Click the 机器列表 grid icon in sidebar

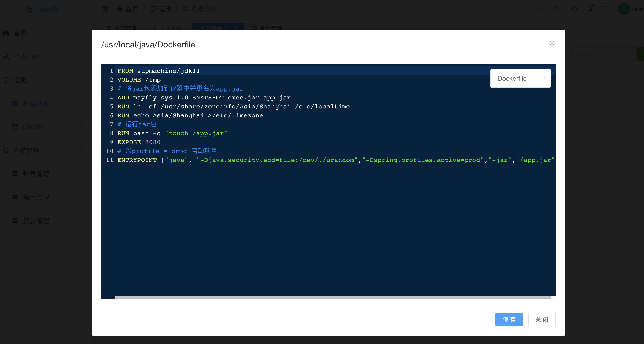[x=15, y=103]
